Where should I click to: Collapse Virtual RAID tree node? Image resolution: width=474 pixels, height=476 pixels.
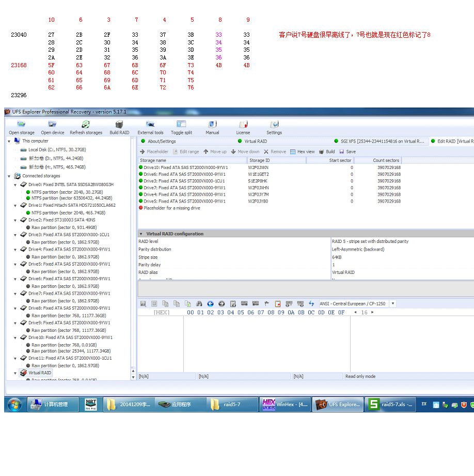pyautogui.click(x=15, y=373)
